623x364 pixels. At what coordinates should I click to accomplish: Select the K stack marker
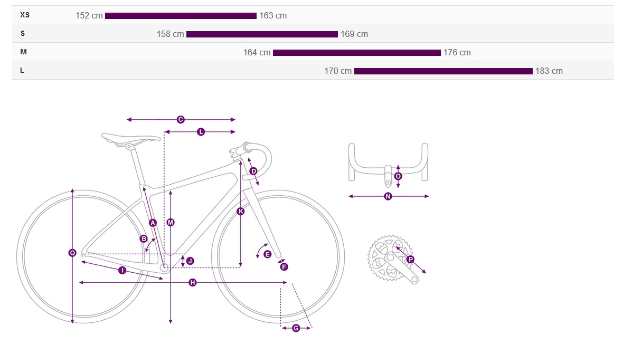point(240,211)
